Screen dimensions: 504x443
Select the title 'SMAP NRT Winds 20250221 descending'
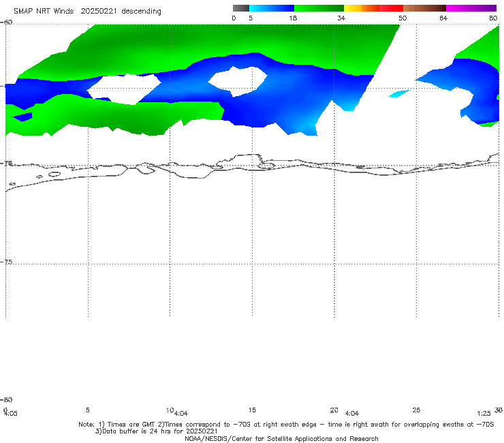[x=87, y=12]
